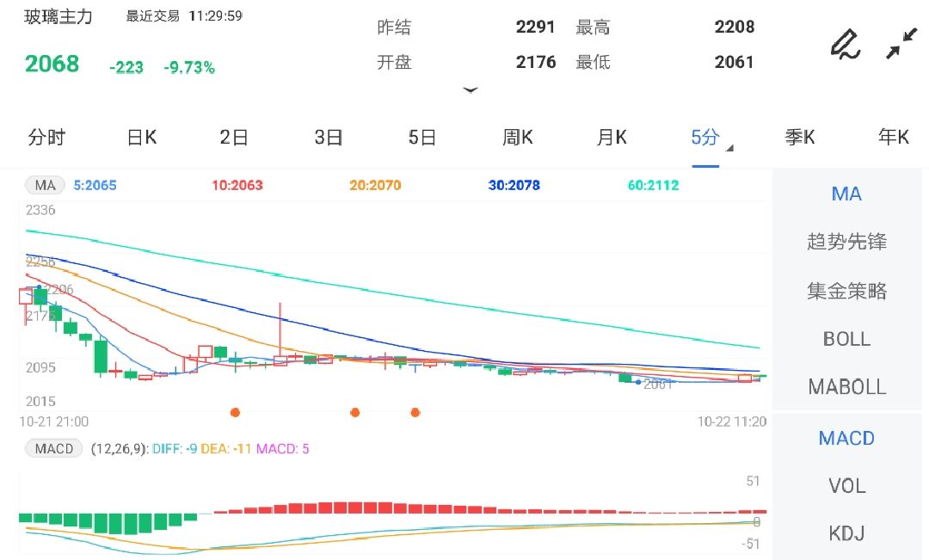Click the 20:2070 moving average value
Image resolution: width=929 pixels, height=560 pixels.
(x=375, y=185)
